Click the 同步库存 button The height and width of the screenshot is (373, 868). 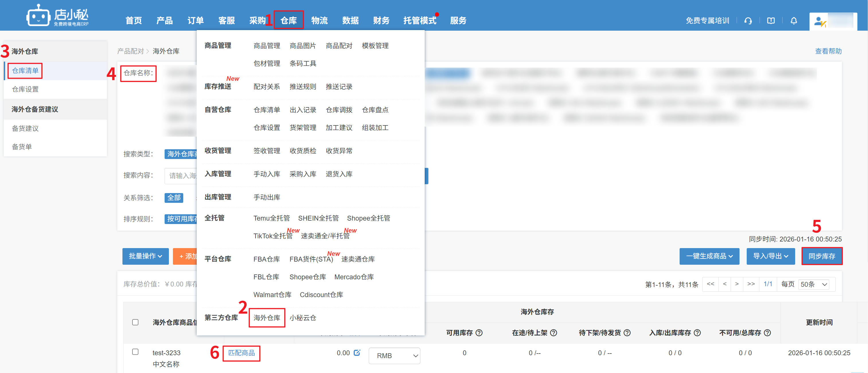point(822,256)
